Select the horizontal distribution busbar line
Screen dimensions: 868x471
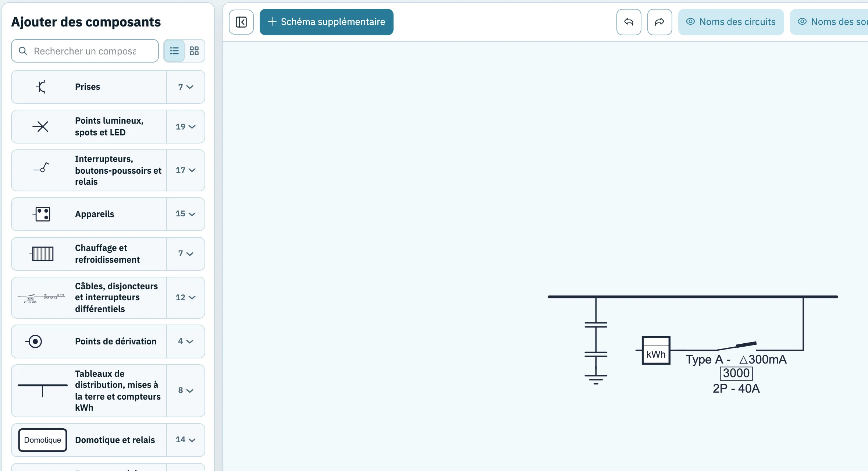[693, 297]
